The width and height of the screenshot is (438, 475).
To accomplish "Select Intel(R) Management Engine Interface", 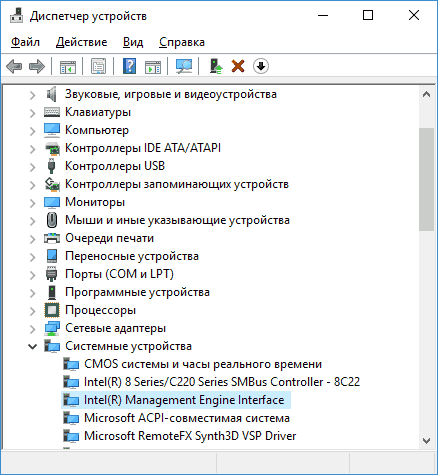I will click(184, 400).
